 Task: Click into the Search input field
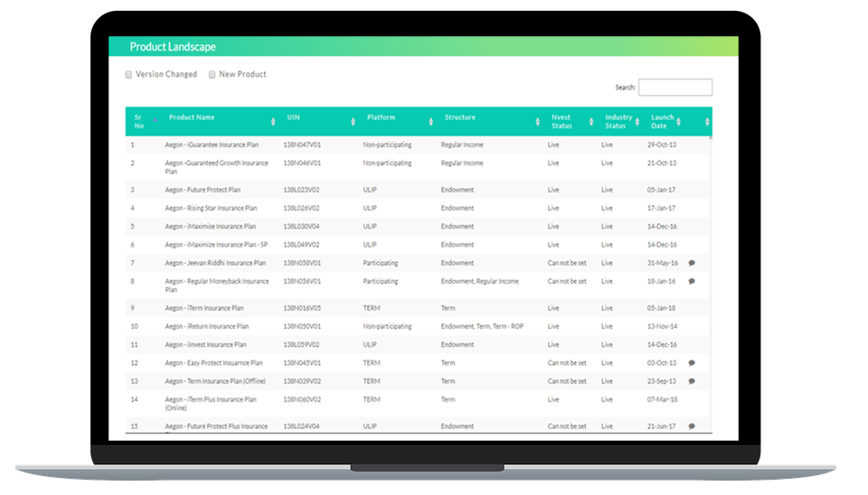tap(675, 88)
